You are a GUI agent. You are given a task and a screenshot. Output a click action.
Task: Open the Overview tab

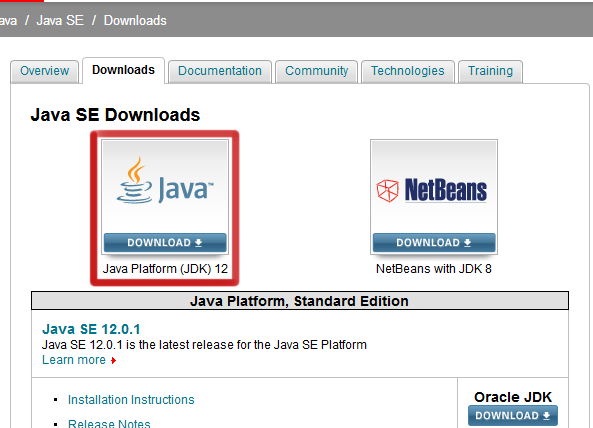pos(45,71)
